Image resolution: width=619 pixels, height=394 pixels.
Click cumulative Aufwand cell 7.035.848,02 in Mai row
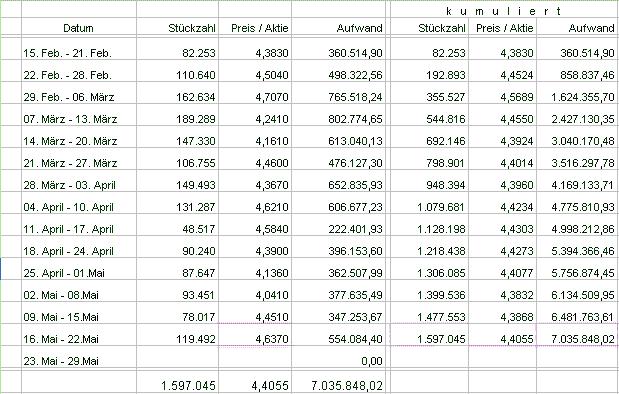pos(578,339)
